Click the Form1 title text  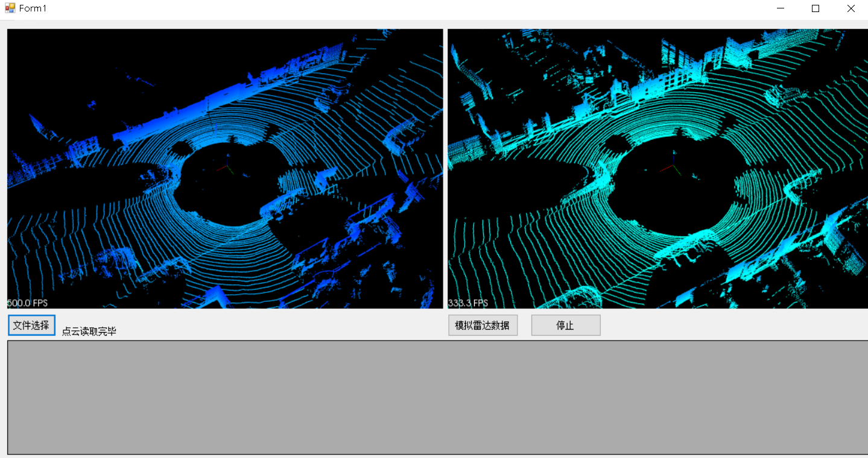[33, 8]
